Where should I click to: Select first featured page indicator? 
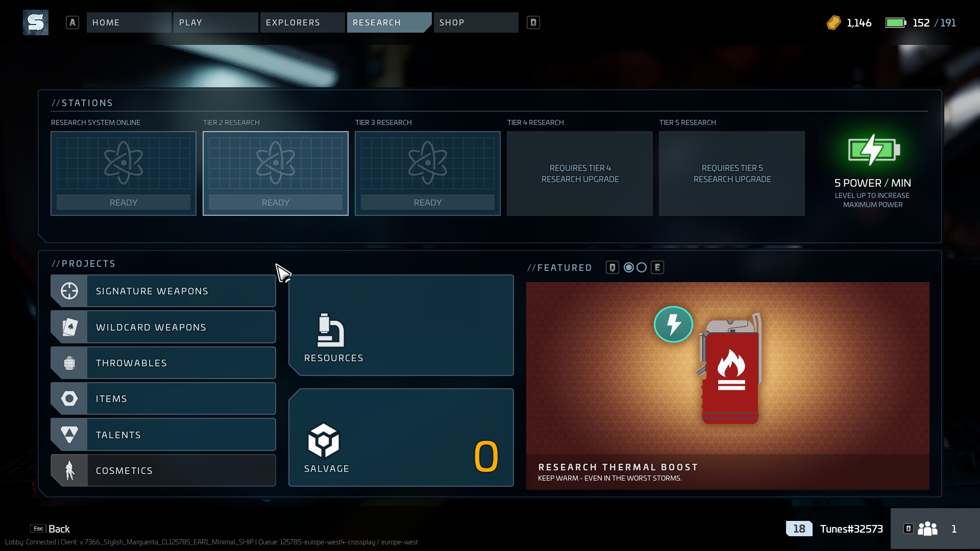pyautogui.click(x=629, y=267)
